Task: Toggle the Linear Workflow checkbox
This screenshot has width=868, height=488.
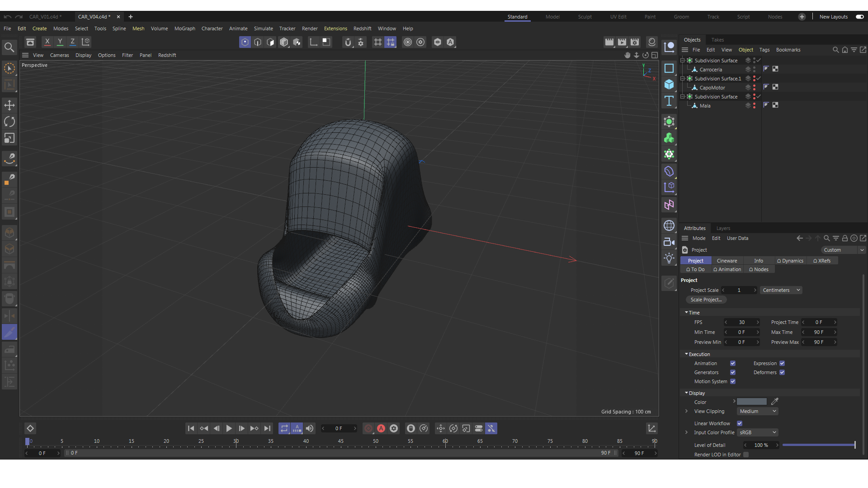Action: click(740, 423)
